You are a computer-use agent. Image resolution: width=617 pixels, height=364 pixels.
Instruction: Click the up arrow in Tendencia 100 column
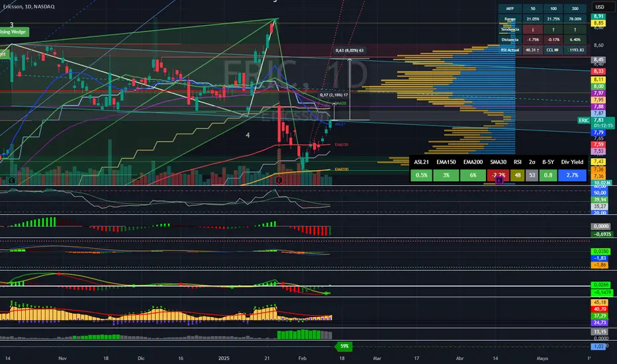553,30
